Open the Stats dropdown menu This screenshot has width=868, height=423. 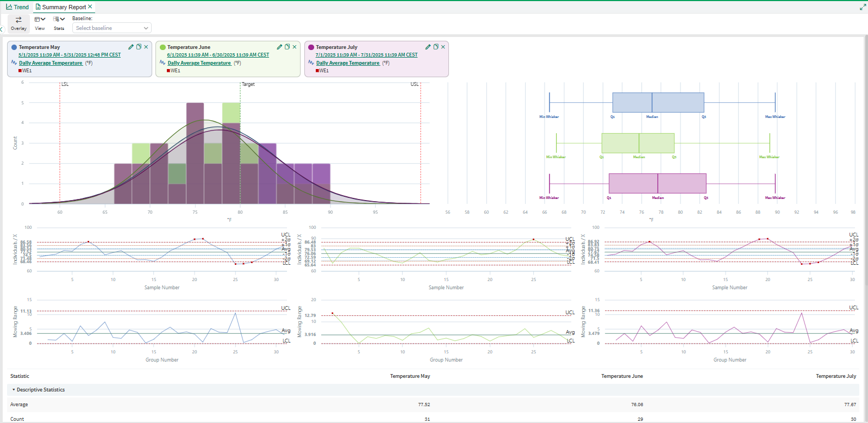tap(59, 23)
